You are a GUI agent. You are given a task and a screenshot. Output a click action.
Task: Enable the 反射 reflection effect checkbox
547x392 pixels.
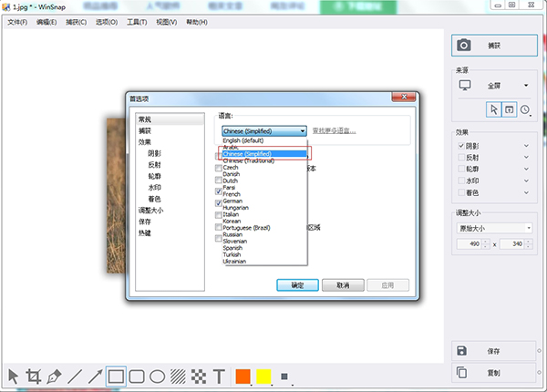(461, 158)
